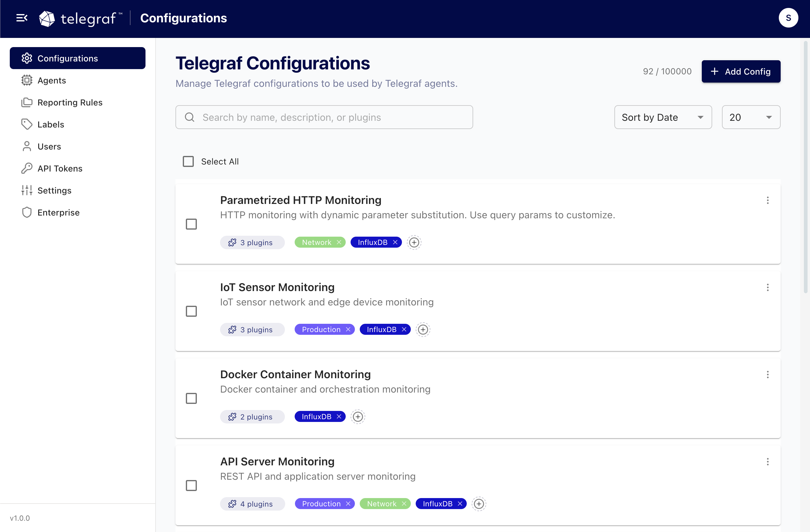Check the Select All checkbox
This screenshot has height=532, width=810.
pos(188,161)
